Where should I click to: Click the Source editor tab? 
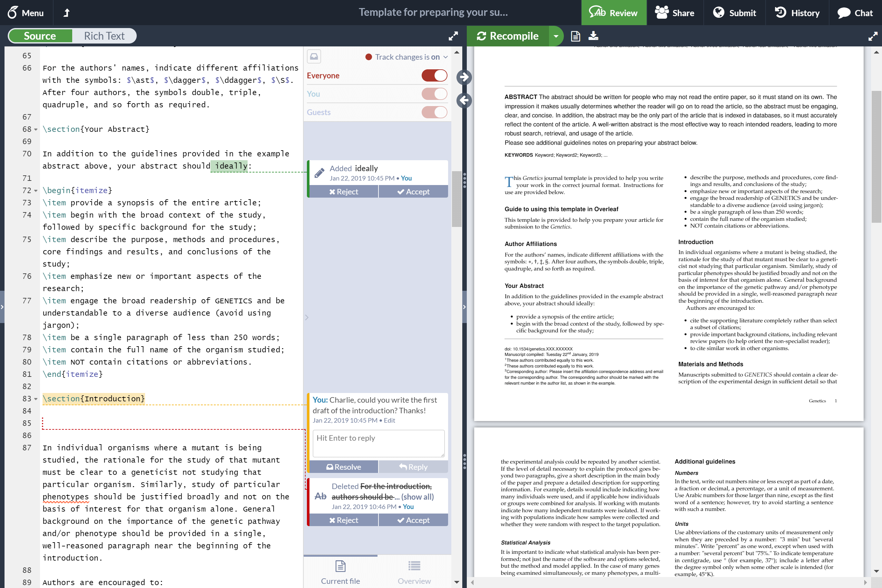[x=40, y=35]
